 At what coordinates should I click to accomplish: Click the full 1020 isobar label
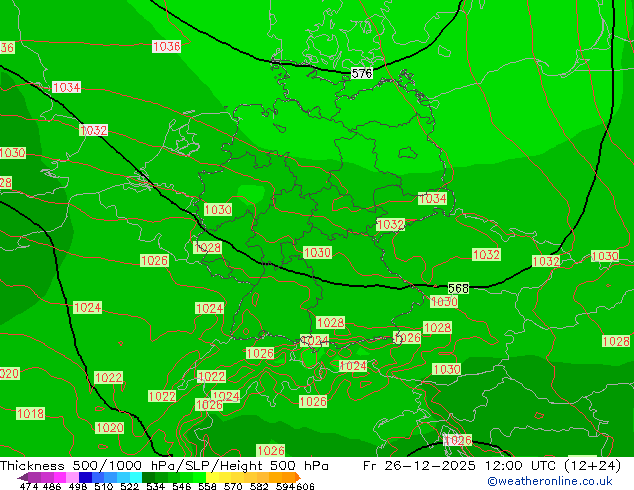click(x=109, y=427)
